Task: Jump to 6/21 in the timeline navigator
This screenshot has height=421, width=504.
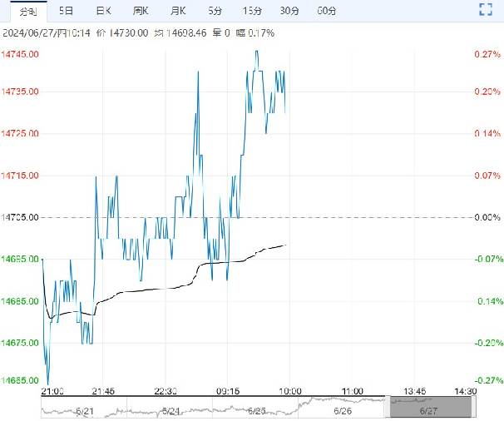Action: tap(84, 410)
